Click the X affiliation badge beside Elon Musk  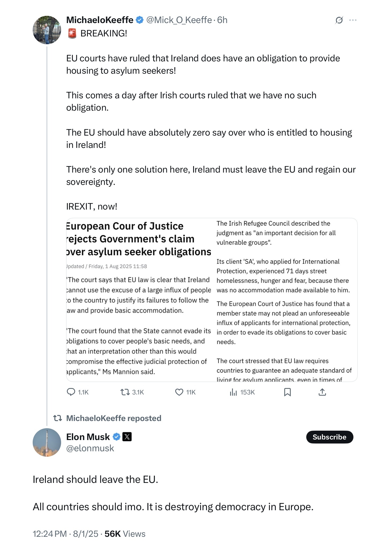(x=127, y=437)
